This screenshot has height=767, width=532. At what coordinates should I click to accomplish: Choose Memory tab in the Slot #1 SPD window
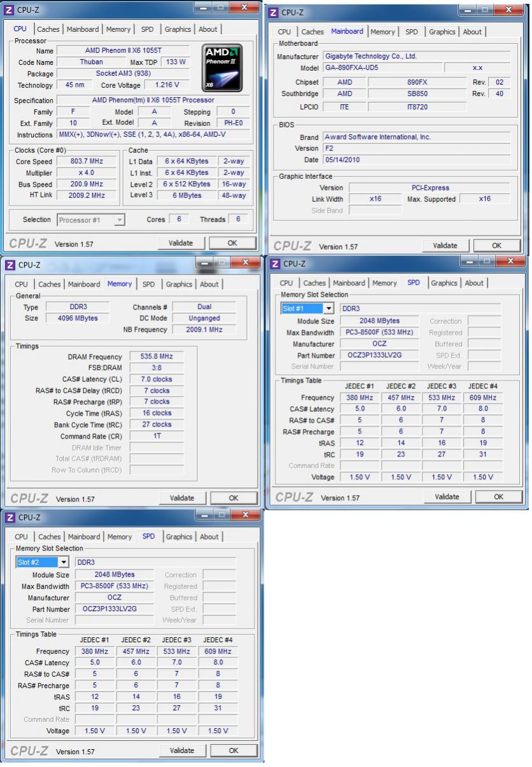click(x=384, y=283)
